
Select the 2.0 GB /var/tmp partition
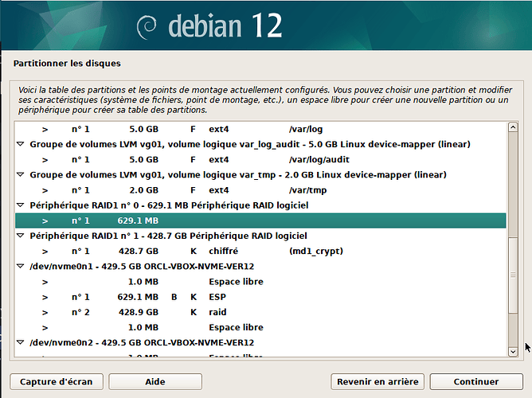260,190
